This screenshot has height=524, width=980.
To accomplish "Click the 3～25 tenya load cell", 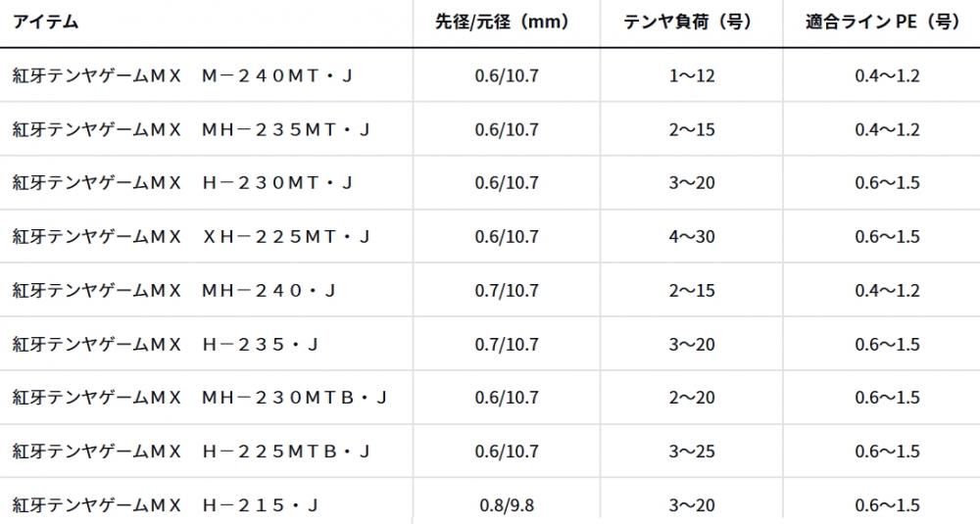I will coord(691,451).
